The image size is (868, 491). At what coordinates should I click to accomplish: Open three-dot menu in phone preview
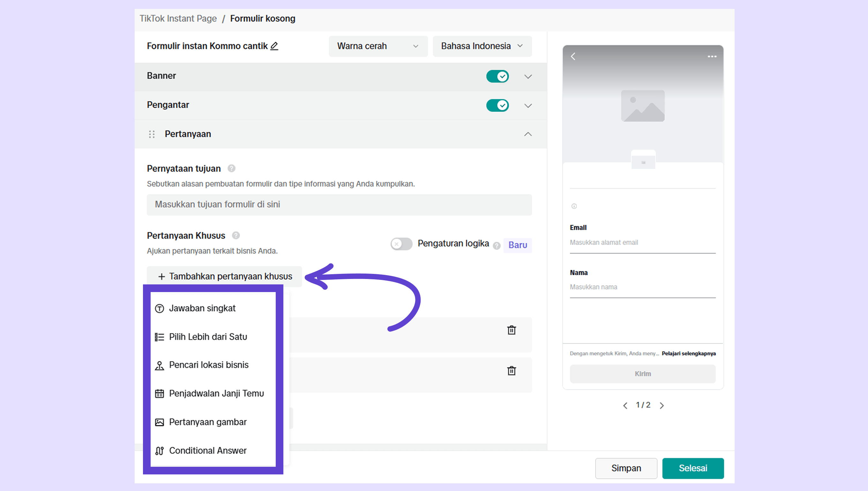click(x=712, y=57)
